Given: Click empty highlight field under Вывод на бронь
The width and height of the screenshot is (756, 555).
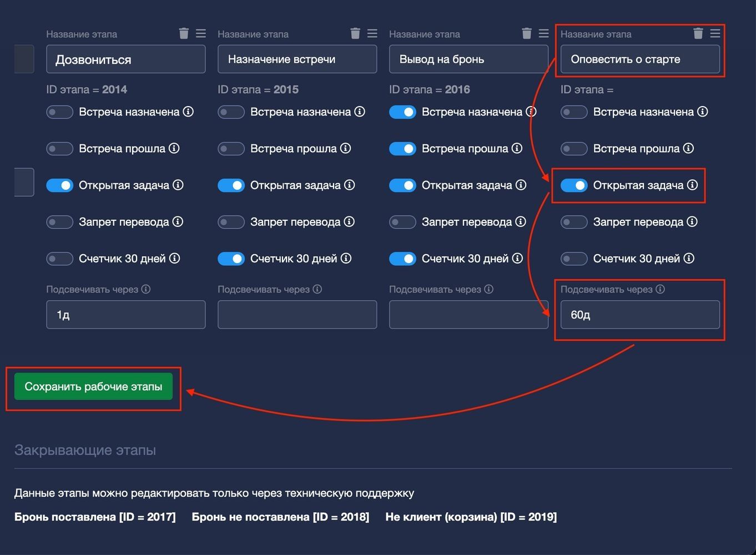Looking at the screenshot, I should point(469,315).
